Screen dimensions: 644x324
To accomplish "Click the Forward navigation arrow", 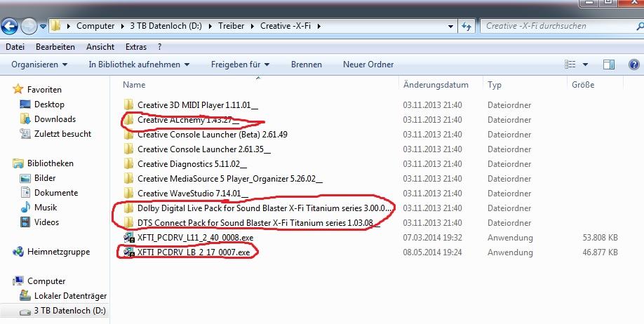I will 29,27.
